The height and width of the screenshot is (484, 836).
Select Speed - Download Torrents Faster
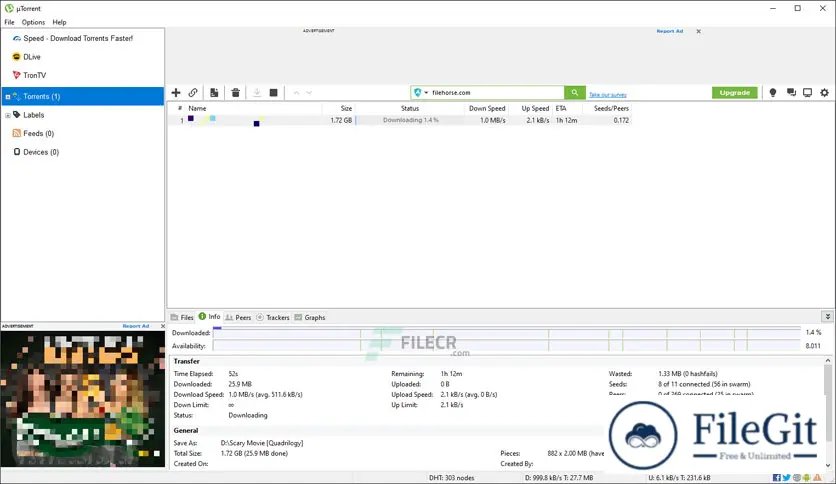(x=78, y=38)
